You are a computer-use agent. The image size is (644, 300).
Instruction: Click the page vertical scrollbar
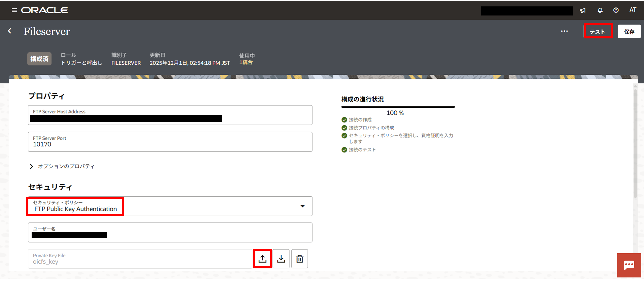(635, 143)
